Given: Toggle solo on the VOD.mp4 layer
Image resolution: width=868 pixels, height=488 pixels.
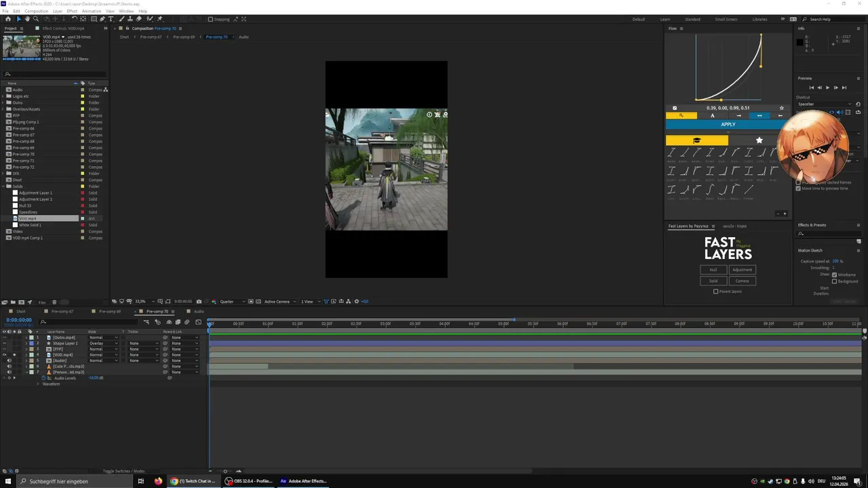Looking at the screenshot, I should [x=14, y=354].
